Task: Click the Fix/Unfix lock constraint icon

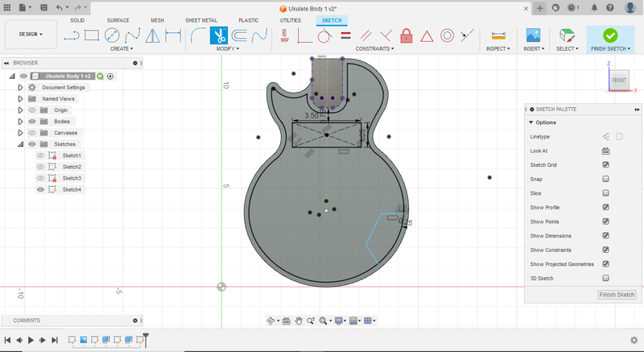Action: 407,35
